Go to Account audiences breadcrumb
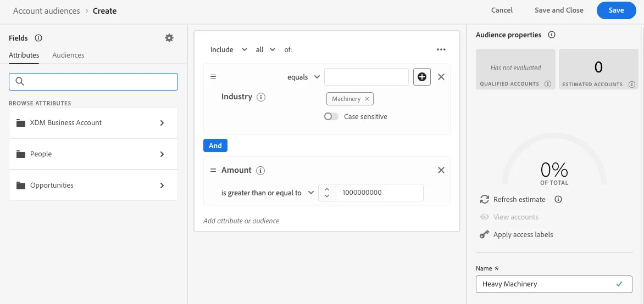 pos(46,10)
